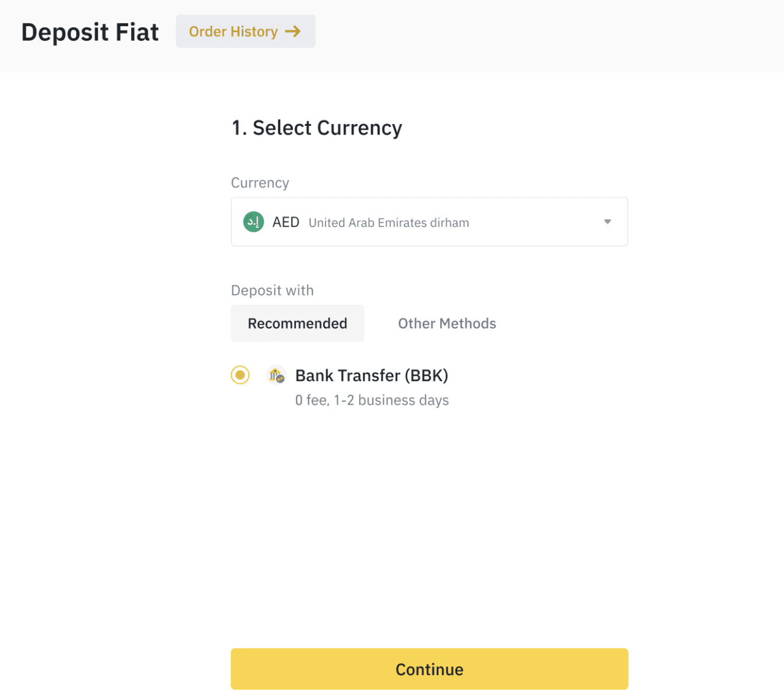Open Order History
784x698 pixels.
pyautogui.click(x=245, y=31)
